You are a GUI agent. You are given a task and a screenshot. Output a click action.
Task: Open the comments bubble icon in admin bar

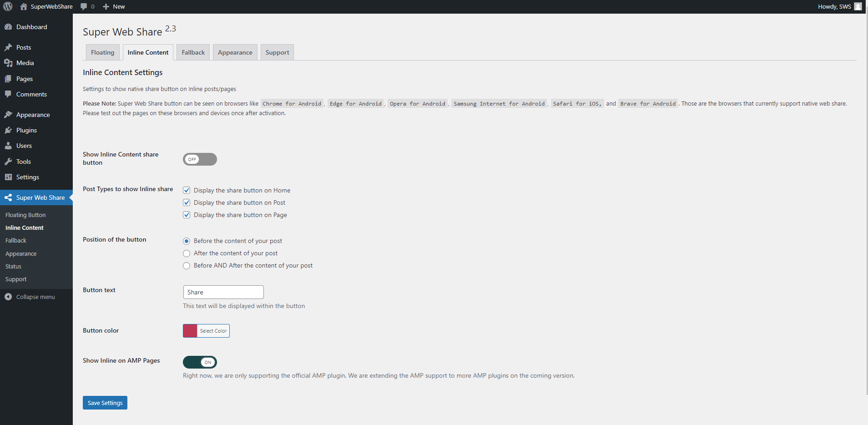point(84,6)
